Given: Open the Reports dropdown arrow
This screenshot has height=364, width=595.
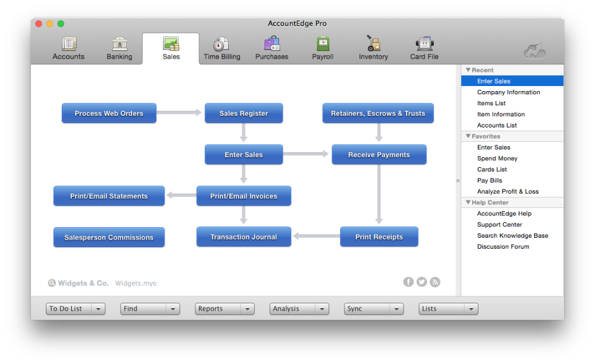Looking at the screenshot, I should click(247, 308).
